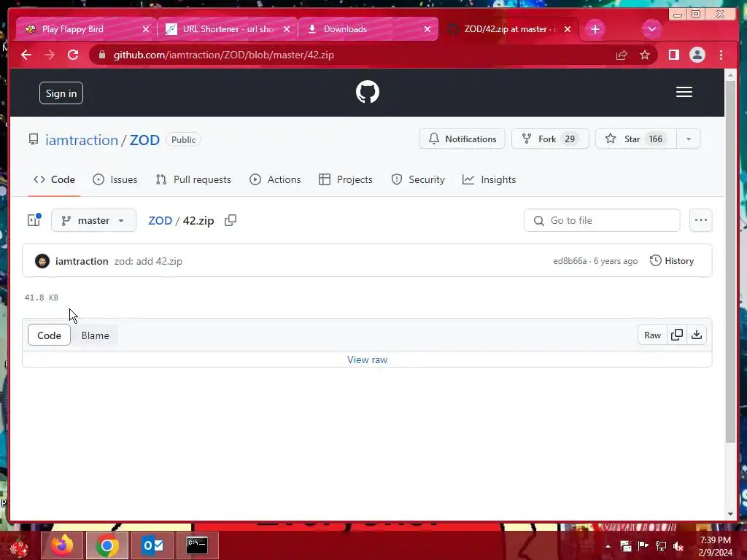Click the View raw link
Screen dimensions: 747x560
pyautogui.click(x=368, y=360)
